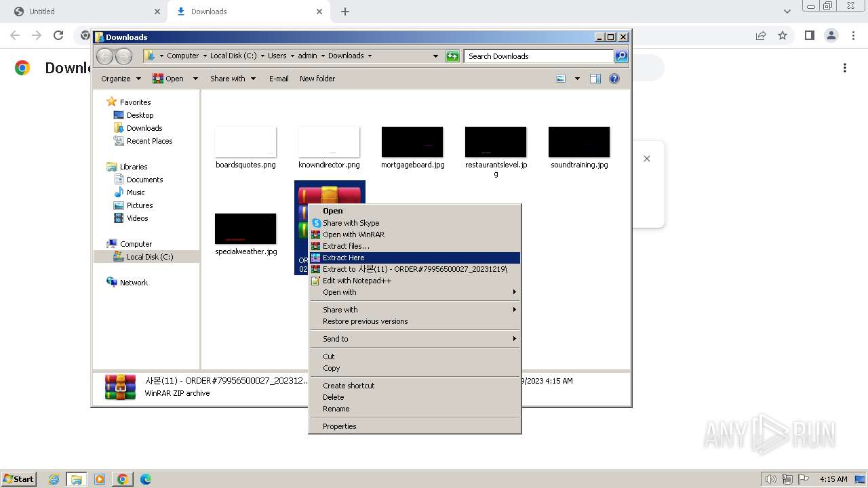Select Open with WinRAR
Screen dimensions: 868x488
click(414, 235)
